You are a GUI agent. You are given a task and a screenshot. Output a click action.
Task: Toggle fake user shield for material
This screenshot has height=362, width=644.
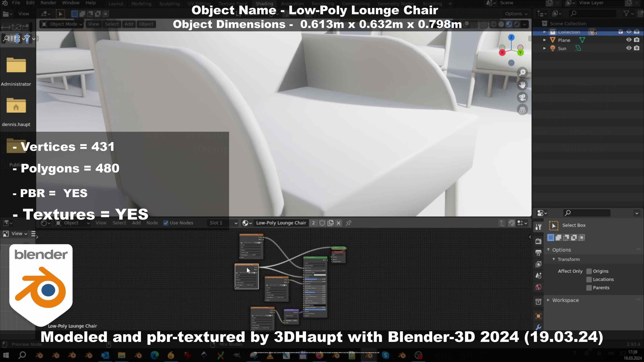click(322, 223)
